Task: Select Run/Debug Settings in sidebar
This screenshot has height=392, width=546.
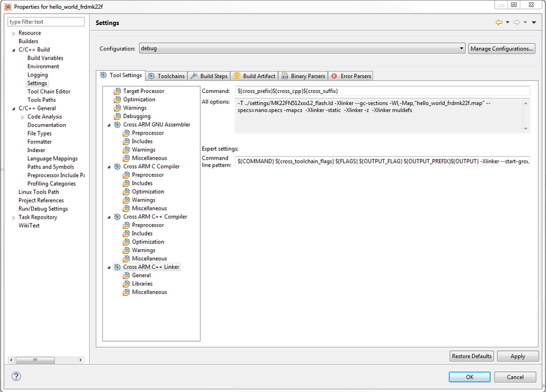Action: point(43,209)
